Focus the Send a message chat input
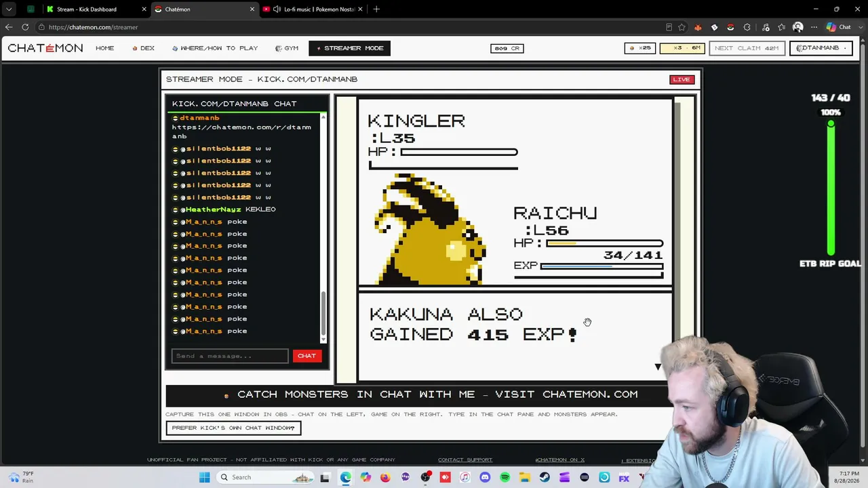Image resolution: width=868 pixels, height=488 pixels. pos(230,356)
